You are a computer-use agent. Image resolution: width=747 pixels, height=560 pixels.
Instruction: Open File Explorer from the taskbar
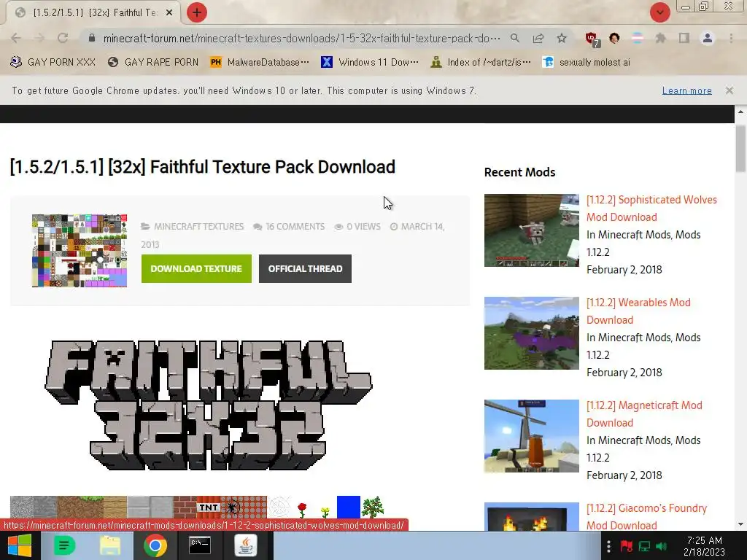[110, 545]
